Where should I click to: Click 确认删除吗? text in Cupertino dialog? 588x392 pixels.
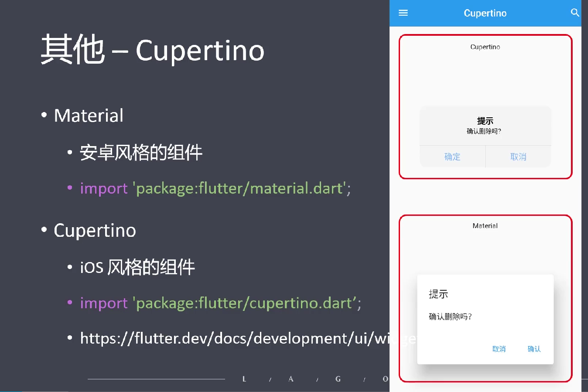tap(484, 131)
